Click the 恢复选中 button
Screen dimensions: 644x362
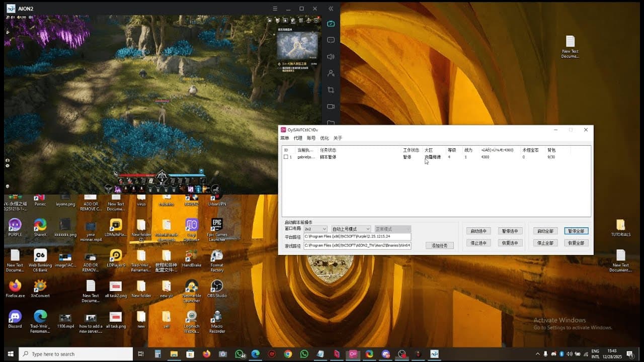click(510, 243)
